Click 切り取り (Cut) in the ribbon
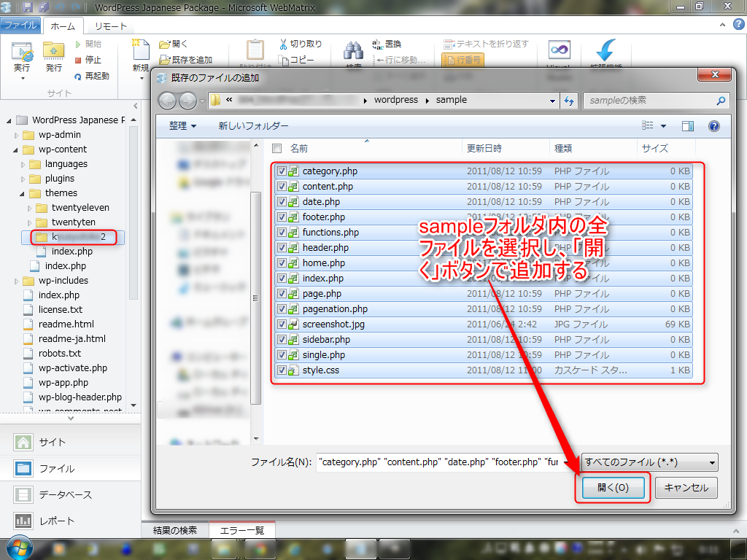Viewport: 747px width, 560px height. click(301, 44)
